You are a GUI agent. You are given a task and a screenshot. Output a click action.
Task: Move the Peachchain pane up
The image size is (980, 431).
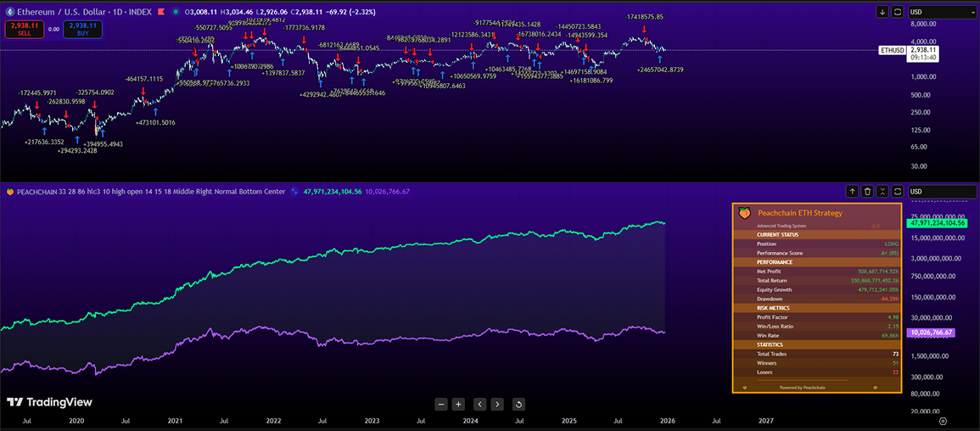pos(853,192)
